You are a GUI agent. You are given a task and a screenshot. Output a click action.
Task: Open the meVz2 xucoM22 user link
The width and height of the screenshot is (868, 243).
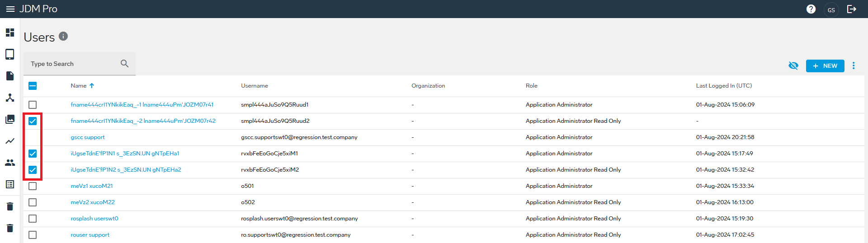pos(93,202)
